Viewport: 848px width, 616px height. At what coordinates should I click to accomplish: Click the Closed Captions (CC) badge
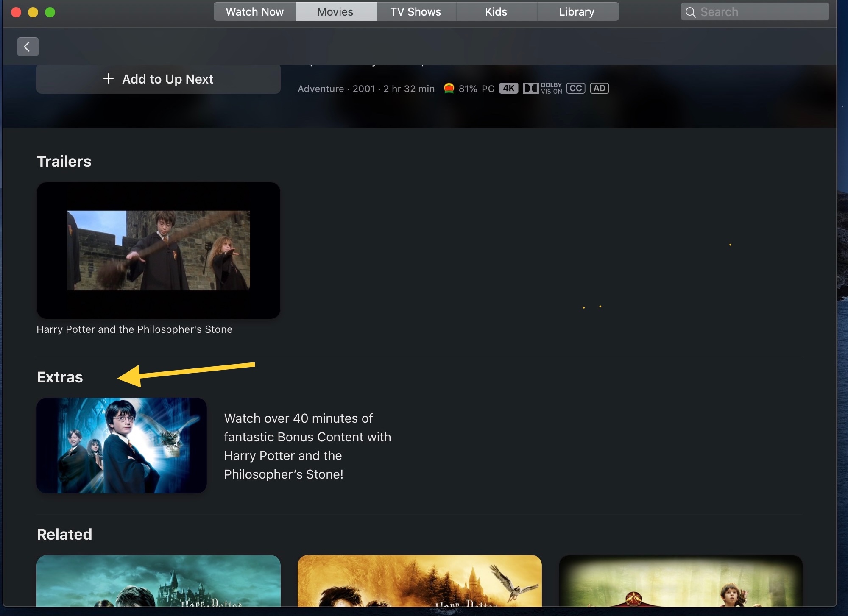pos(575,88)
